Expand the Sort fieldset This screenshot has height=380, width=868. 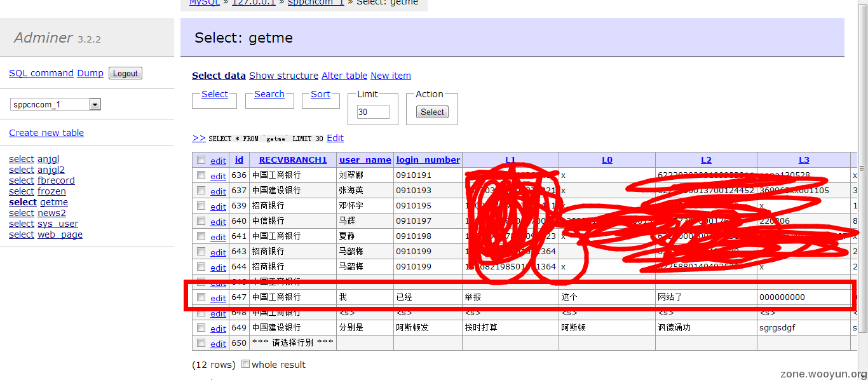tap(320, 94)
